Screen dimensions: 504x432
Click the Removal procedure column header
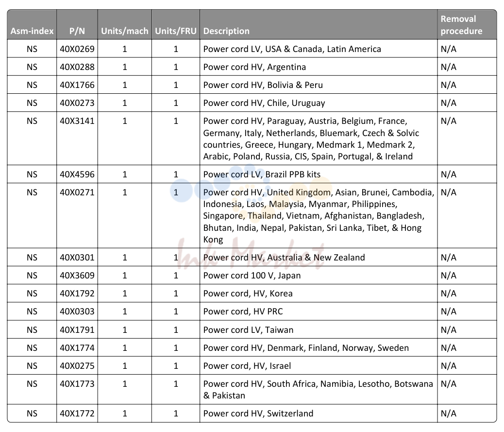click(x=461, y=25)
